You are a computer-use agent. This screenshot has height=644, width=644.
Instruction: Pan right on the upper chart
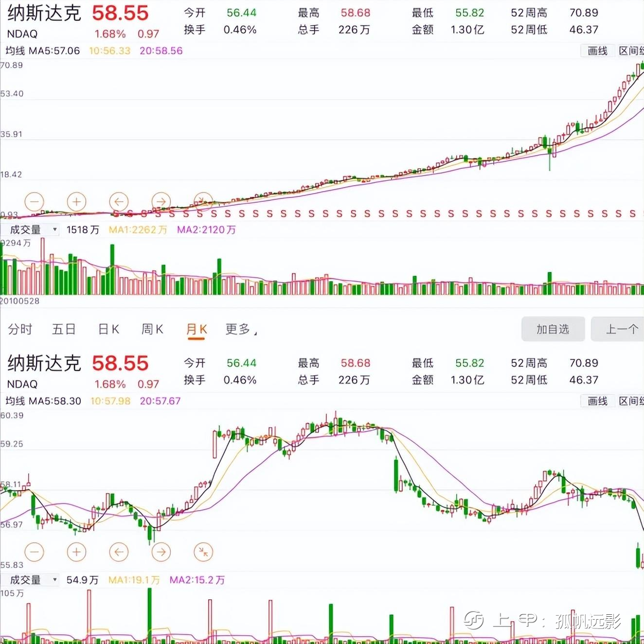pos(161,201)
